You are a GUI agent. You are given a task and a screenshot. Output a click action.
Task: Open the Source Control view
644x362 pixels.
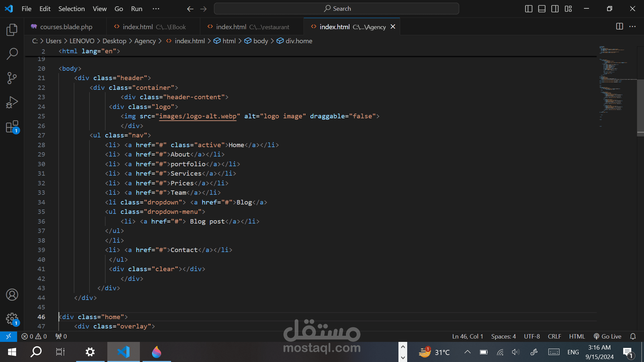point(12,78)
